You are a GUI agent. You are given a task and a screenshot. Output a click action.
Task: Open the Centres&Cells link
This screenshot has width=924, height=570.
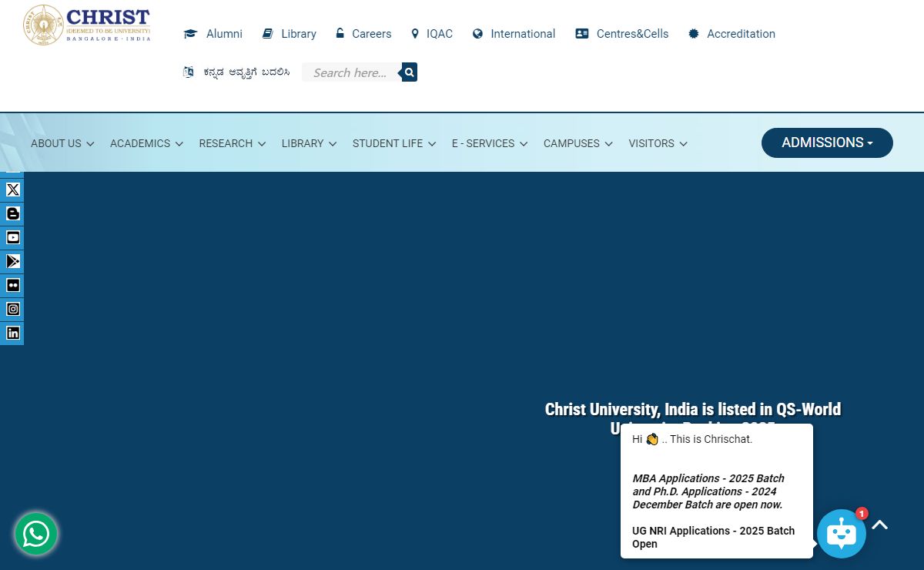622,34
